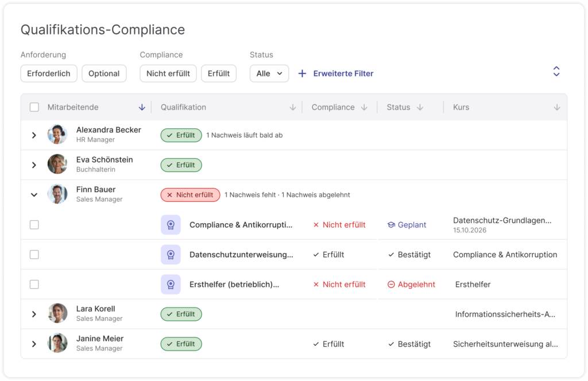
Task: Expand Janine Meier's row
Action: click(x=34, y=344)
